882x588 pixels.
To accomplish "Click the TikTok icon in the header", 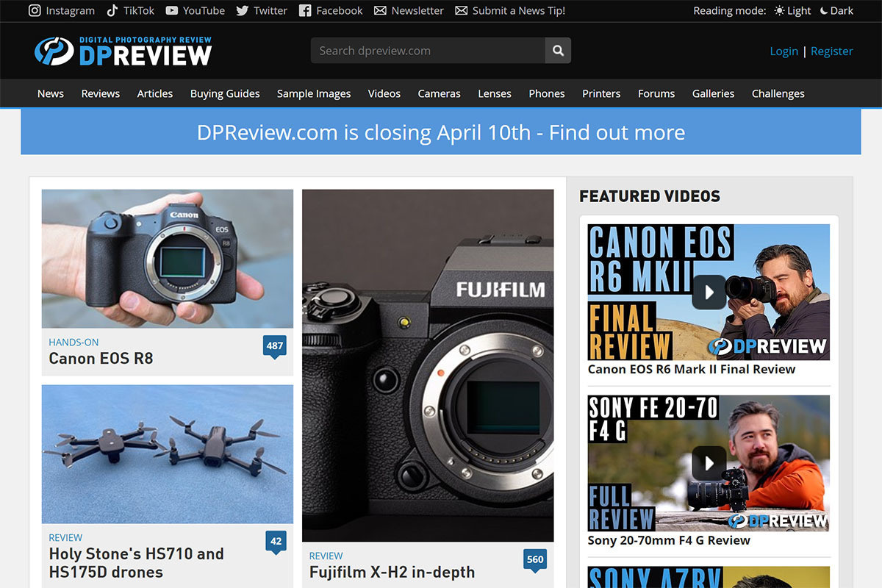I will tap(112, 10).
